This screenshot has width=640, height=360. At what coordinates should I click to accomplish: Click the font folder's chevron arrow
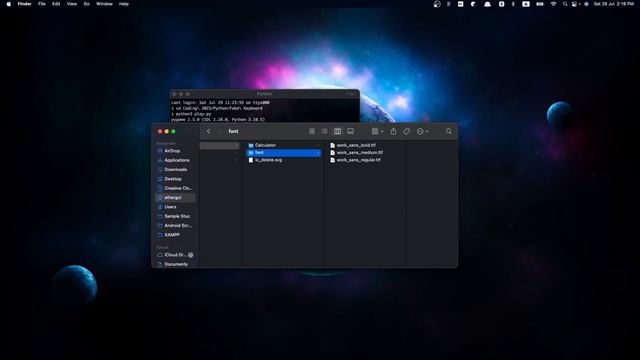[318, 153]
